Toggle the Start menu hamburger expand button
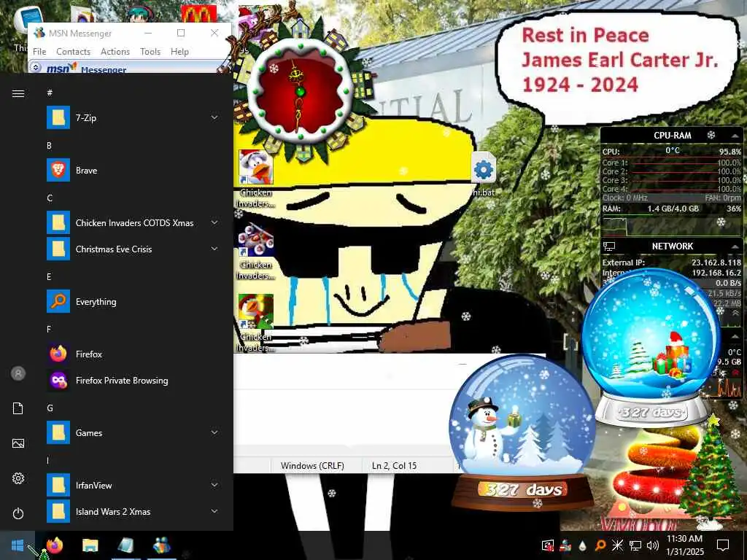The width and height of the screenshot is (747, 560). click(18, 93)
